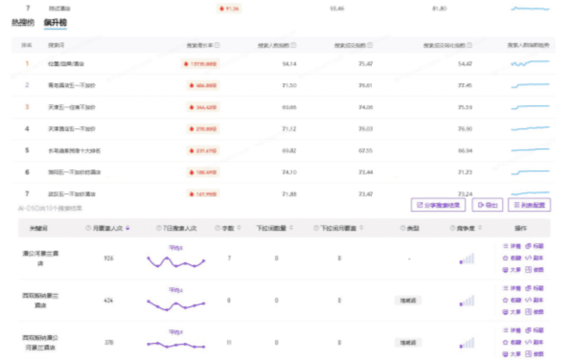Open help icon beside 搜索成交转化指数 header
Screen dimensions: 570x360
tap(469, 45)
